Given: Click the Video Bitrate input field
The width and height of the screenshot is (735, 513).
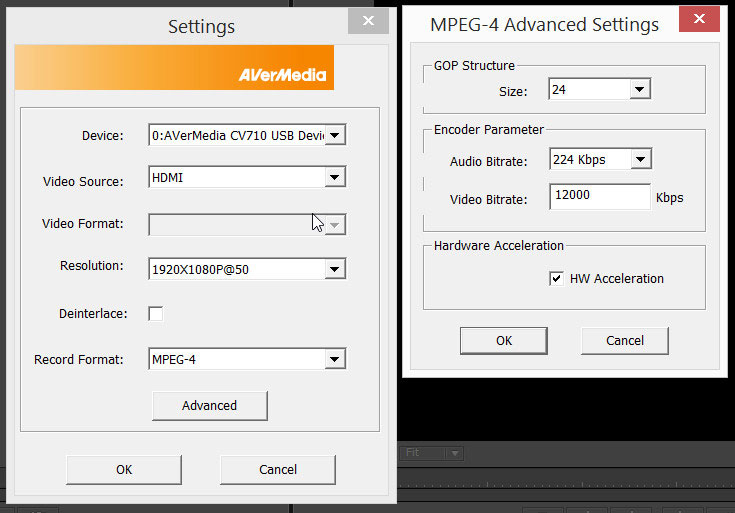Looking at the screenshot, I should 600,196.
